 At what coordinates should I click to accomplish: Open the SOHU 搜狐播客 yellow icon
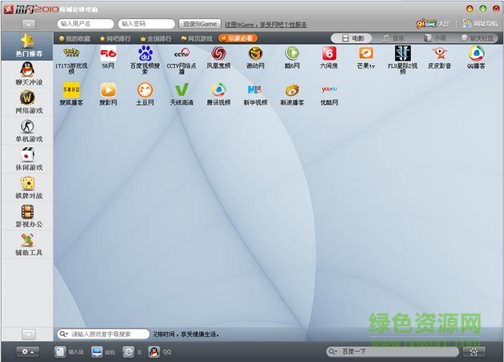(x=72, y=90)
